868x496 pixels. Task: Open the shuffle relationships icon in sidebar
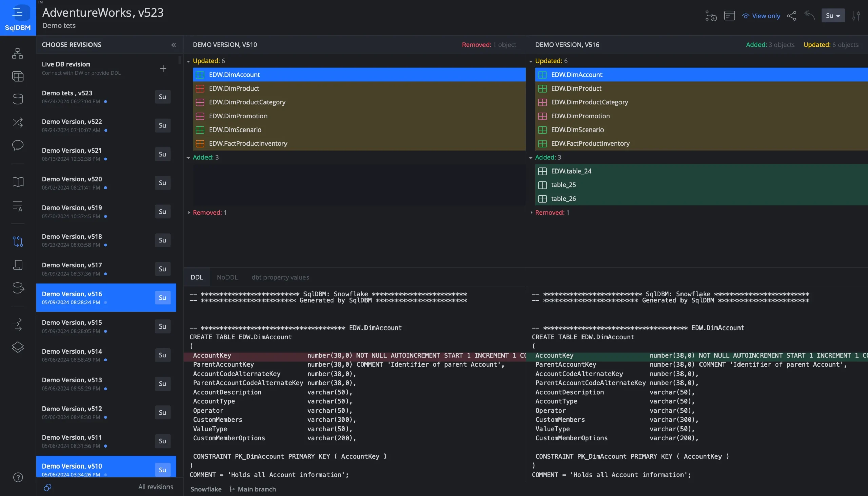point(18,122)
